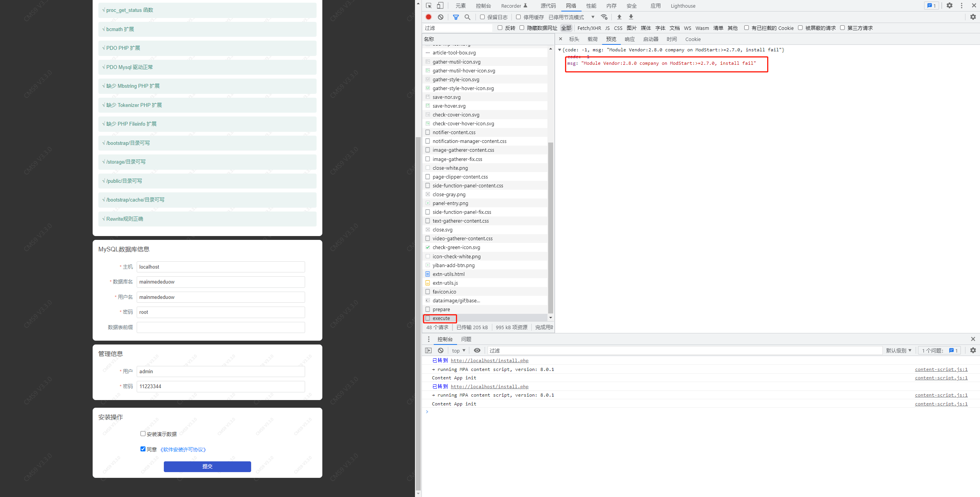Toggle the invert filter checkbox

click(500, 28)
